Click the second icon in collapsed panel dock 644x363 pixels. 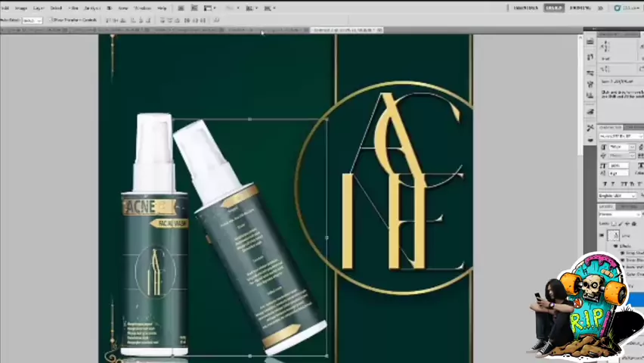[590, 57]
